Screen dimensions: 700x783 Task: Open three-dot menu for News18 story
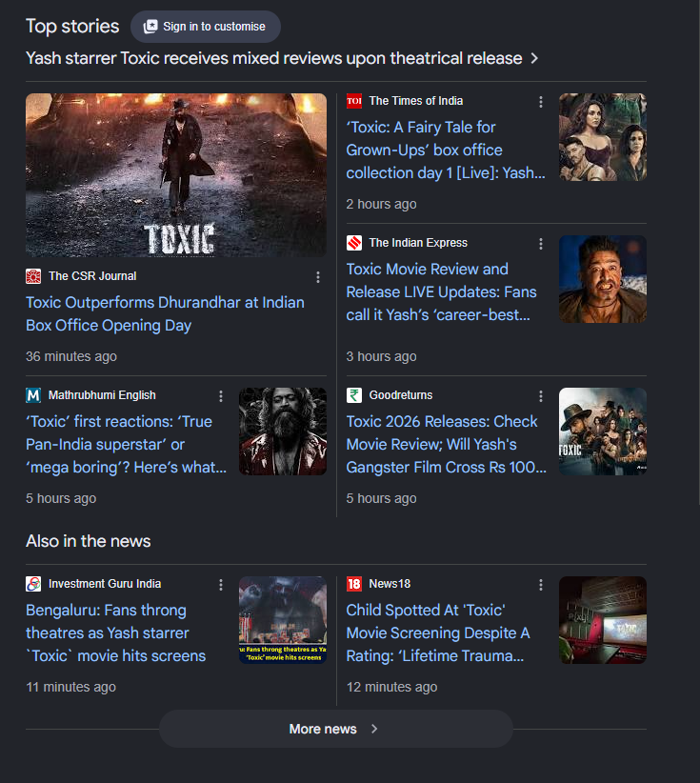pos(541,585)
